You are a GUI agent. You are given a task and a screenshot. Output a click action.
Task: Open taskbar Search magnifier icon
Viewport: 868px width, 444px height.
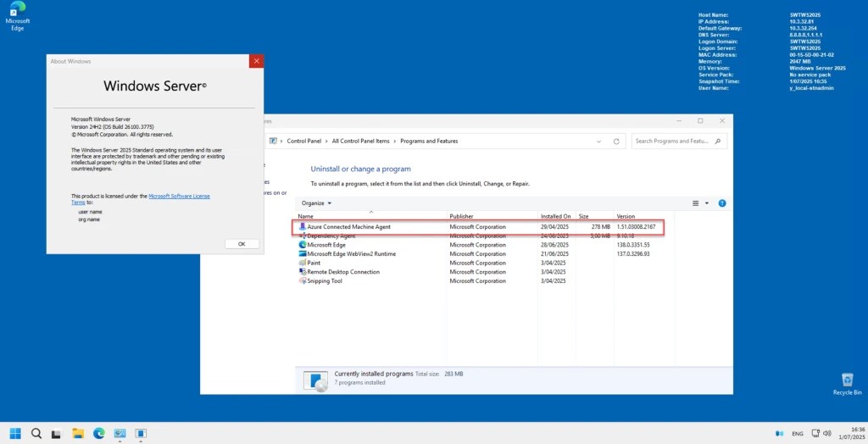coord(36,433)
